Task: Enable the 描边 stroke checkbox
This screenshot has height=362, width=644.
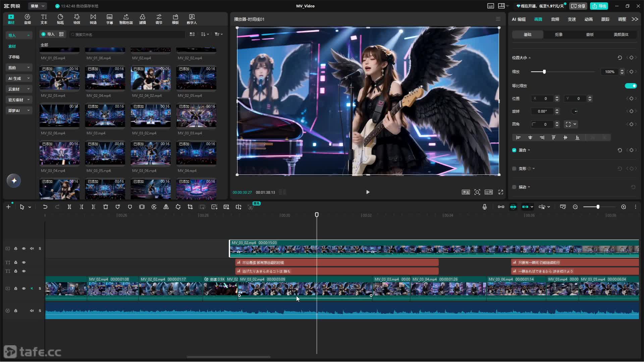Action: [514, 187]
